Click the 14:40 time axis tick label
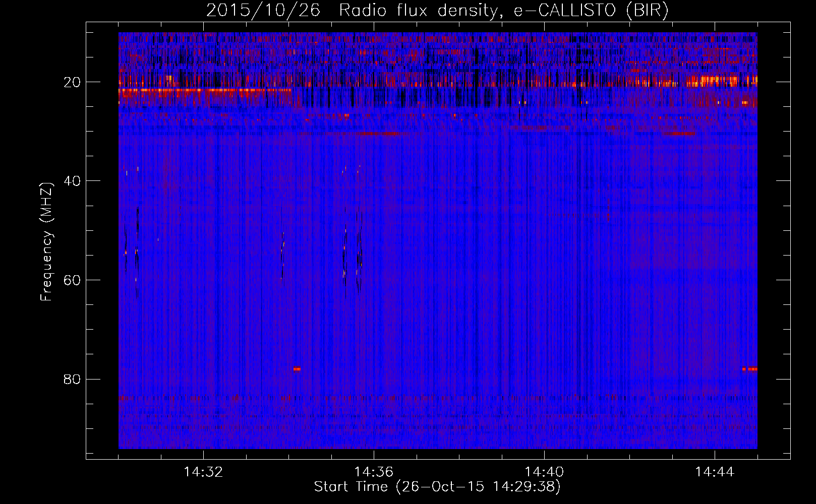Image resolution: width=816 pixels, height=504 pixels. (544, 472)
